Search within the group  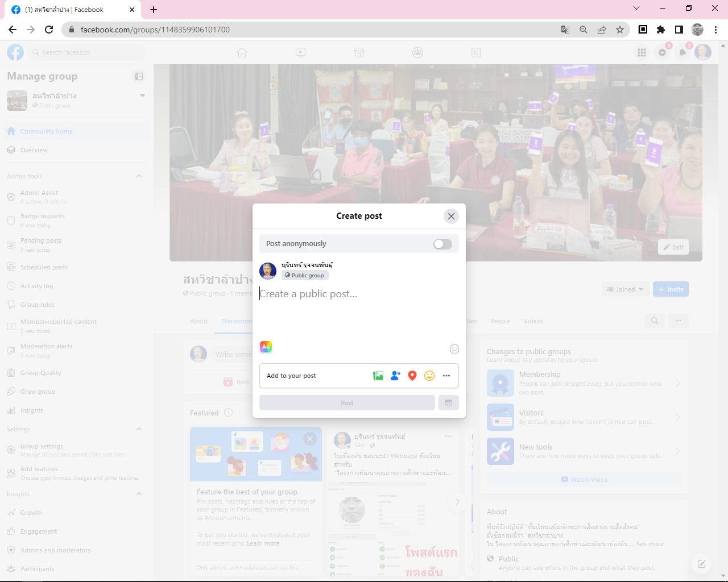[655, 321]
